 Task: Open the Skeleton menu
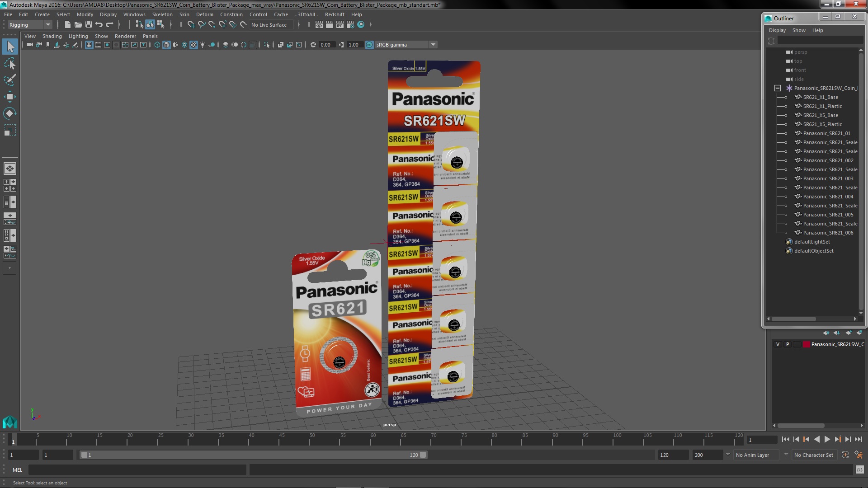coord(162,14)
